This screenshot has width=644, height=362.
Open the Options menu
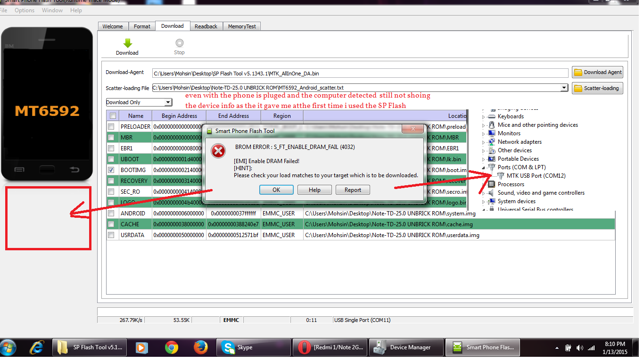[x=25, y=10]
